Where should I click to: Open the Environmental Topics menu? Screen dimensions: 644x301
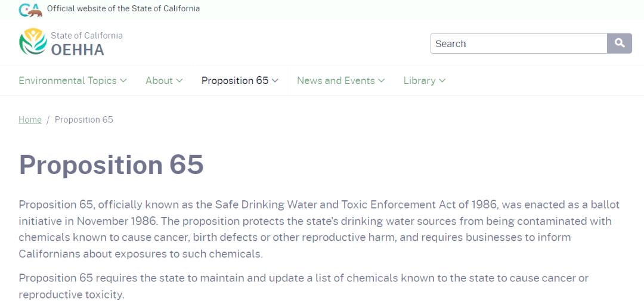(67, 80)
